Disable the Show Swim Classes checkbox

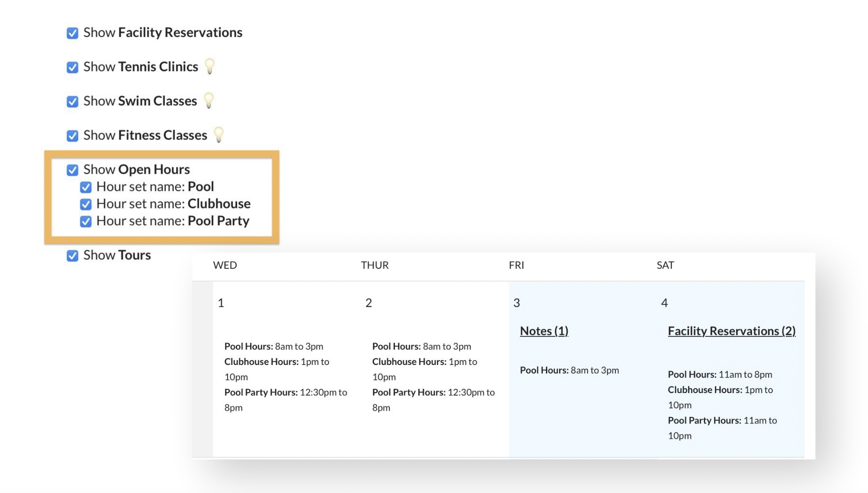(x=72, y=101)
